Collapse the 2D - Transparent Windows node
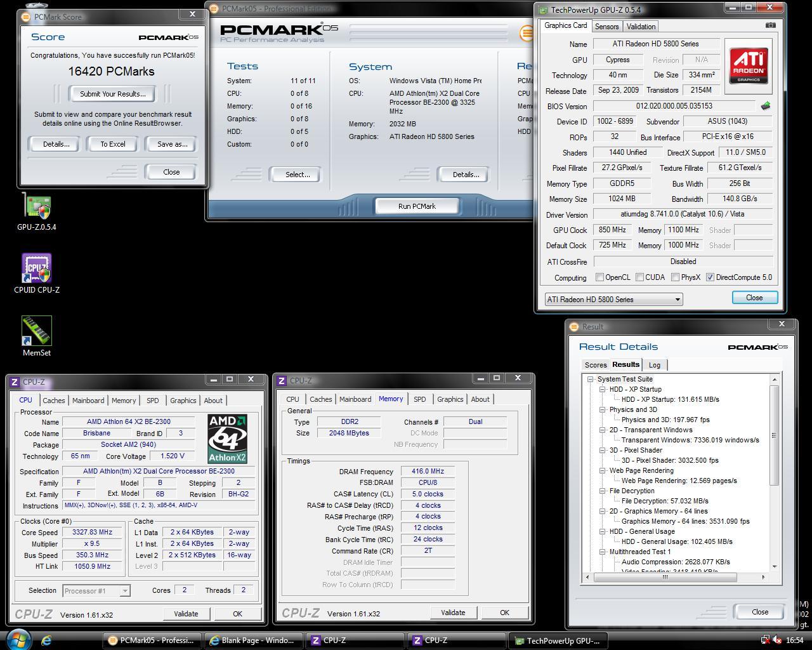Image resolution: width=812 pixels, height=650 pixels. click(603, 430)
